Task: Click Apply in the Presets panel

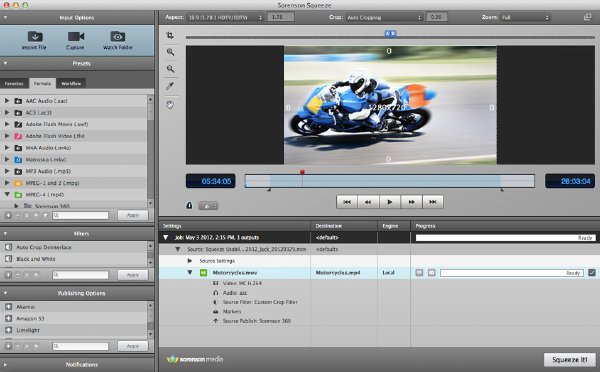Action: pos(132,215)
